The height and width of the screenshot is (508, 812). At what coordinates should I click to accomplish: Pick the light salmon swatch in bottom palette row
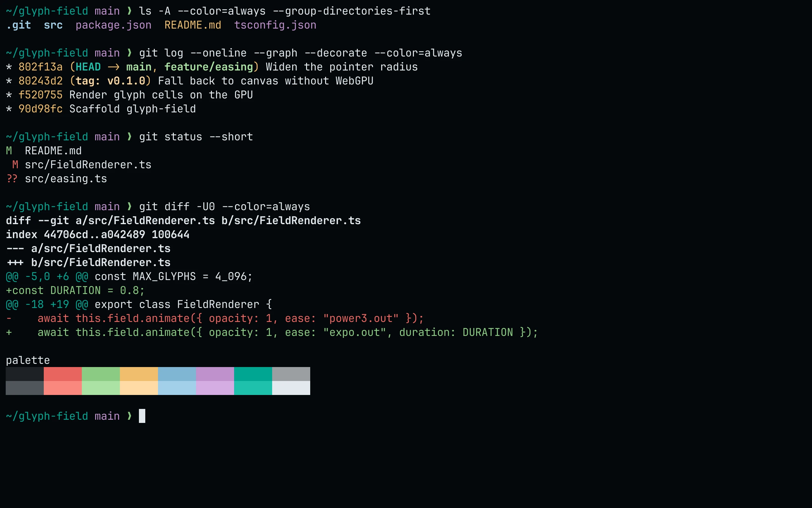(x=63, y=388)
